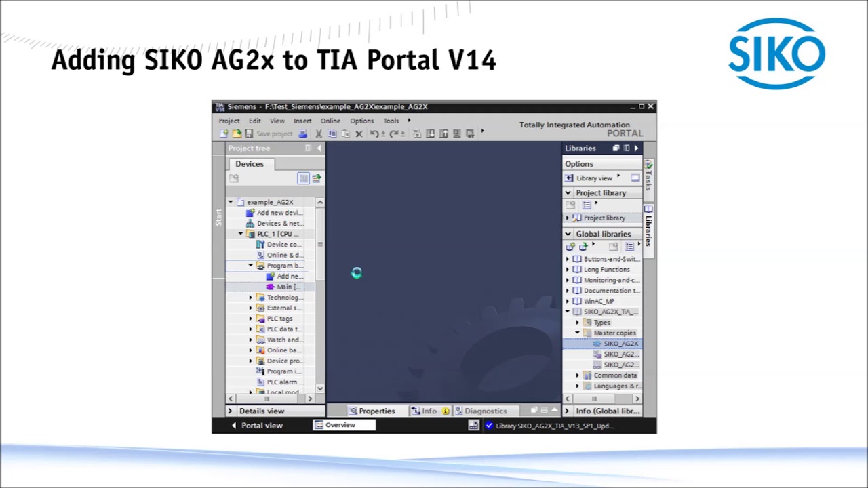The image size is (868, 488).
Task: Collapse the Master copies folder
Action: (x=578, y=333)
